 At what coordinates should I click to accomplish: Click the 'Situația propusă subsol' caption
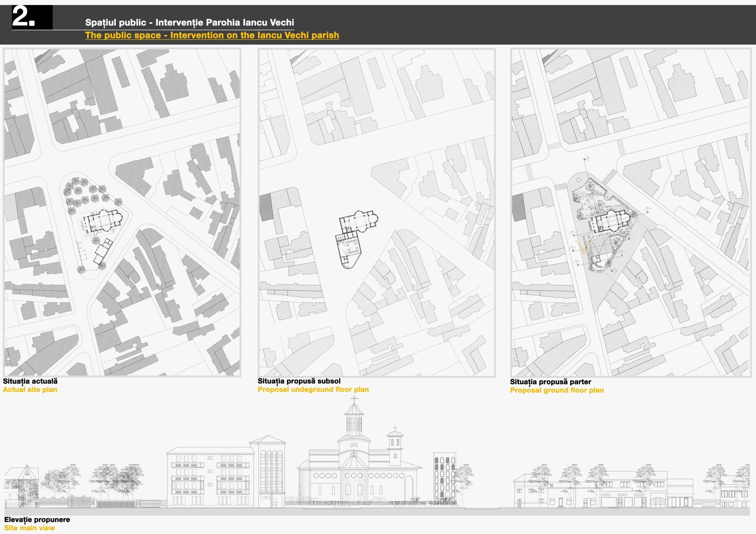(x=299, y=381)
